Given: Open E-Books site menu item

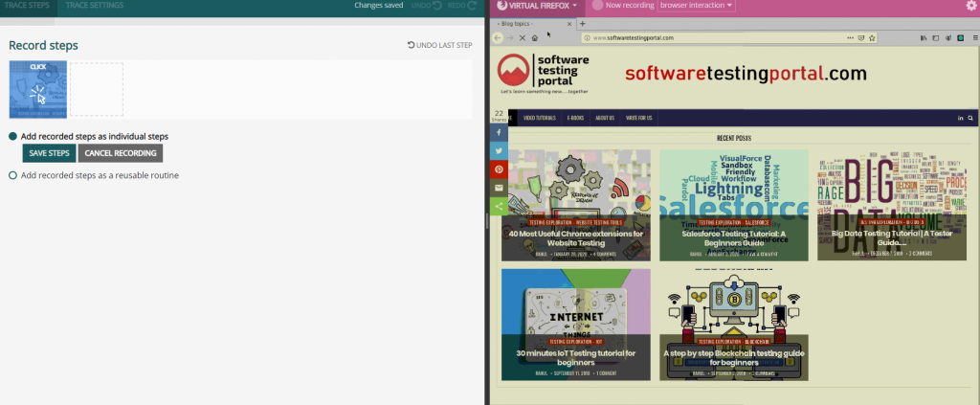Looking at the screenshot, I should click(574, 118).
